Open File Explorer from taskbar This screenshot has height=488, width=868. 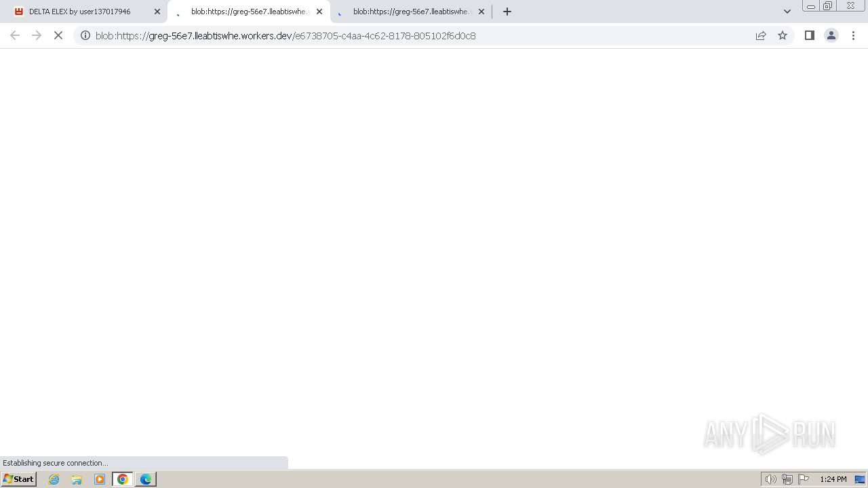[x=77, y=479]
